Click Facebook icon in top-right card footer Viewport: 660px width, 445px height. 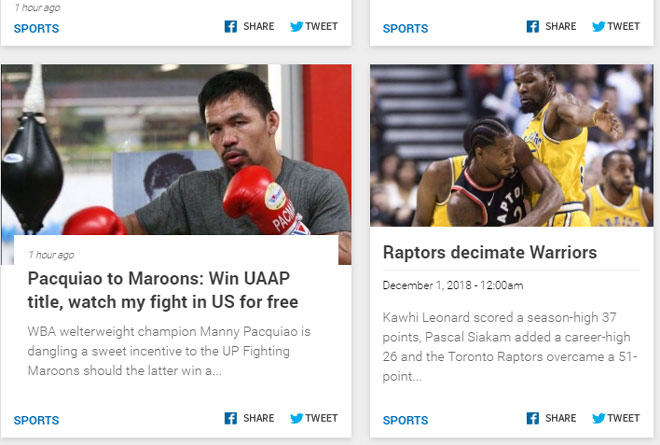532,26
